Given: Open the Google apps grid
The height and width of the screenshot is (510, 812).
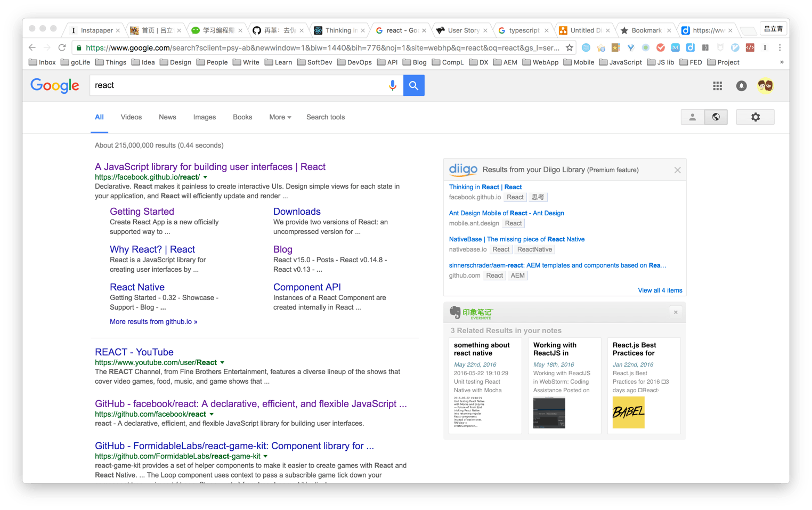Looking at the screenshot, I should click(718, 86).
